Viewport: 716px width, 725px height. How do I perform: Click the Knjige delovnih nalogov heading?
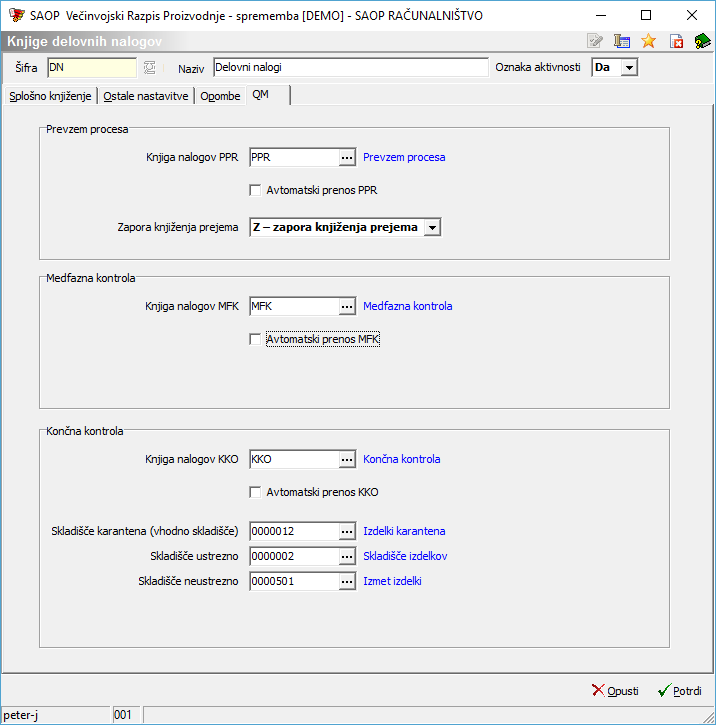click(x=85, y=42)
